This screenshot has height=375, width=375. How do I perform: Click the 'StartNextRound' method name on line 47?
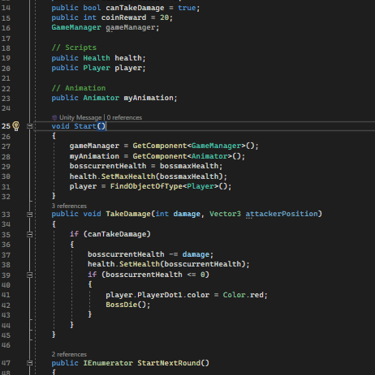169,363
